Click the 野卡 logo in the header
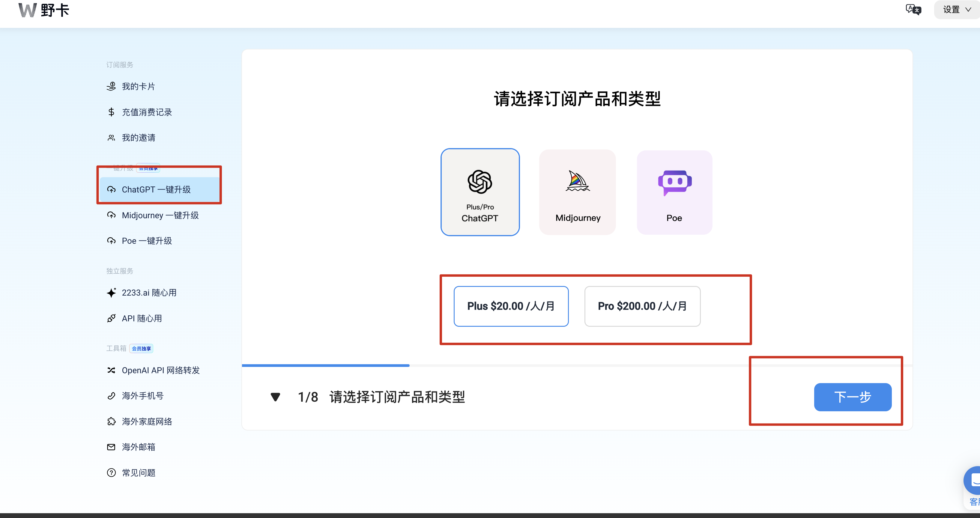Viewport: 980px width, 518px height. pyautogui.click(x=44, y=10)
